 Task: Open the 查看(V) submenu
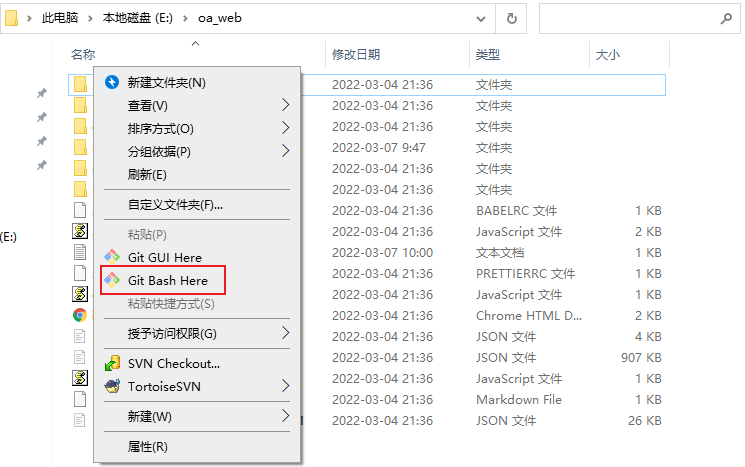pos(147,105)
